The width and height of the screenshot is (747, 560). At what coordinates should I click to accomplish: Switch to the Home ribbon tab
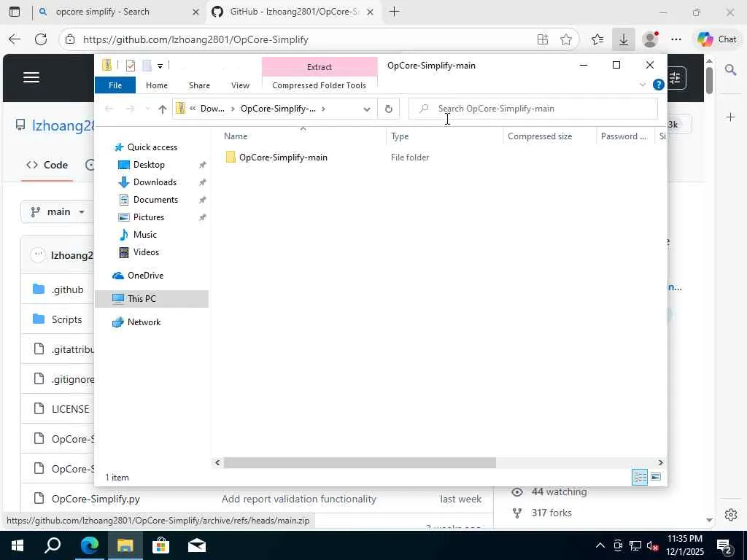point(157,85)
